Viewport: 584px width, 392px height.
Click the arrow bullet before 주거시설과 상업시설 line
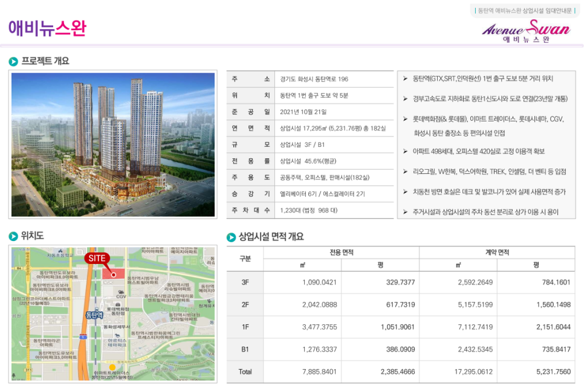[x=405, y=212]
